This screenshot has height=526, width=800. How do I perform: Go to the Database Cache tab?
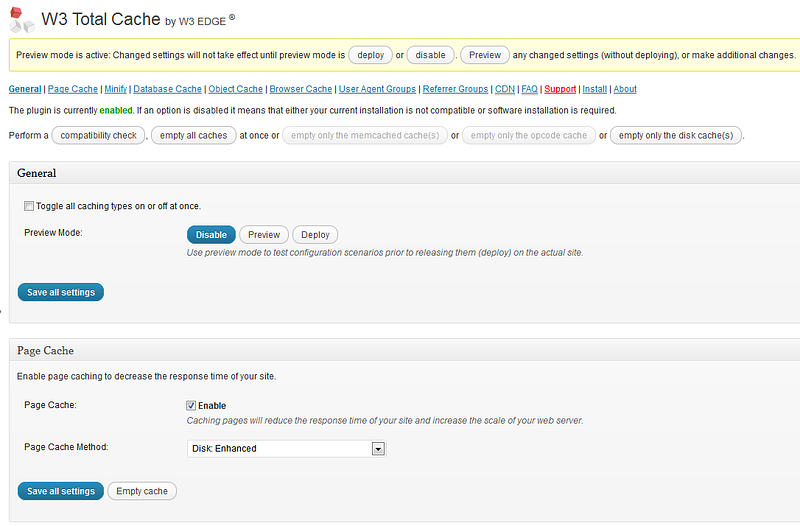click(167, 89)
